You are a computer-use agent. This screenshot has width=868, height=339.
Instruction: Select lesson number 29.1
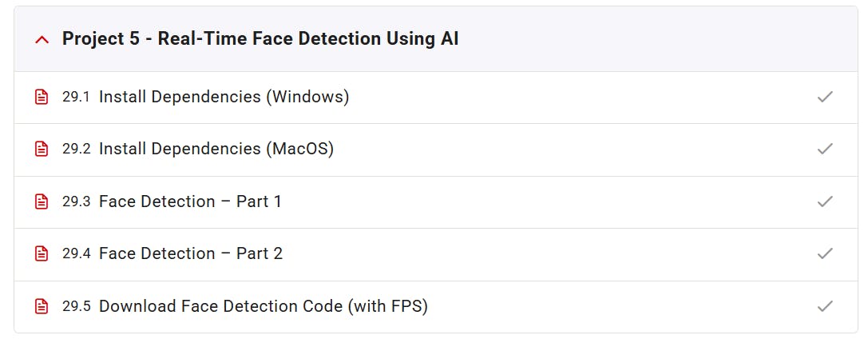[76, 97]
